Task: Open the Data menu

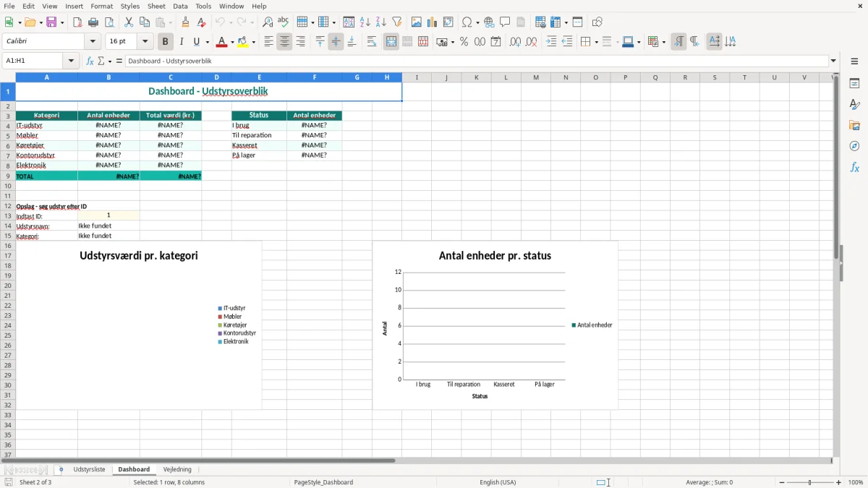Action: click(180, 6)
